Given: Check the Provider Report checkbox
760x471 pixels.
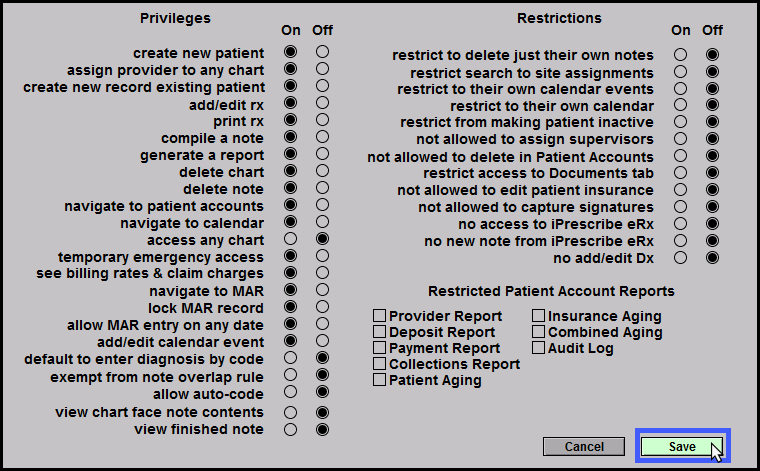Looking at the screenshot, I should pos(379,316).
